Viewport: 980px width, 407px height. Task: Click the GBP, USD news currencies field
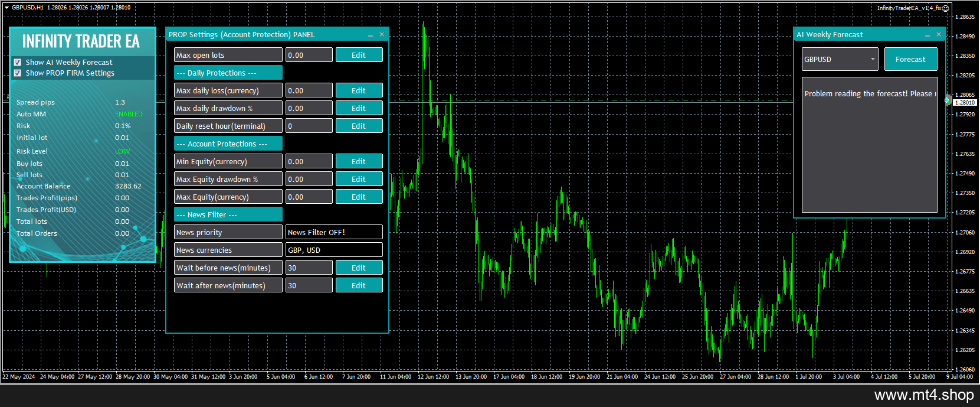pyautogui.click(x=334, y=250)
